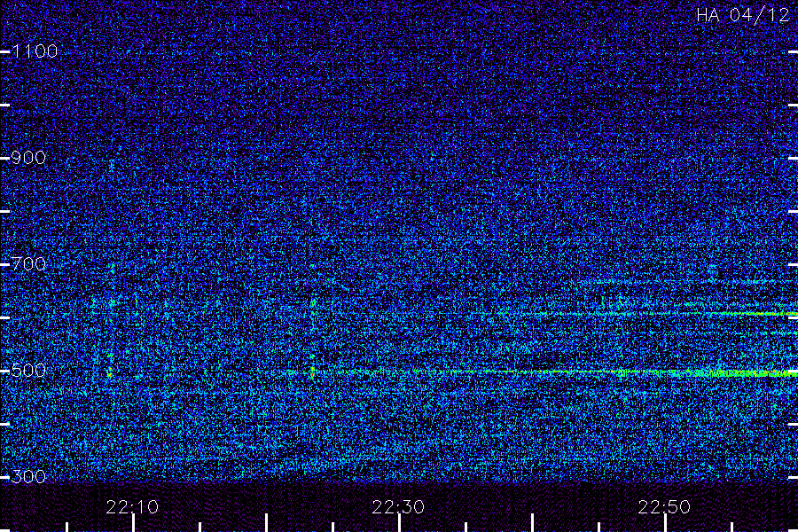
Task: Click the 22:10 time axis label
Action: tap(132, 507)
